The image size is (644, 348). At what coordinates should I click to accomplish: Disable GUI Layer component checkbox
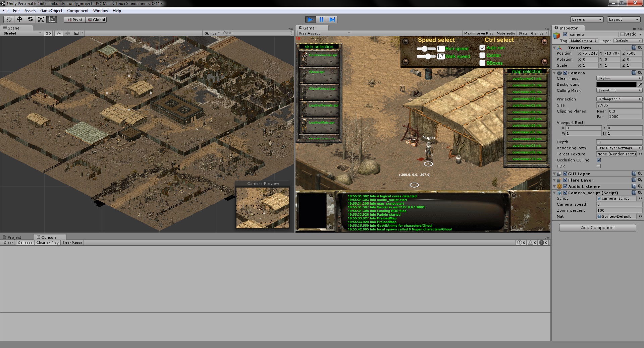[x=565, y=173]
